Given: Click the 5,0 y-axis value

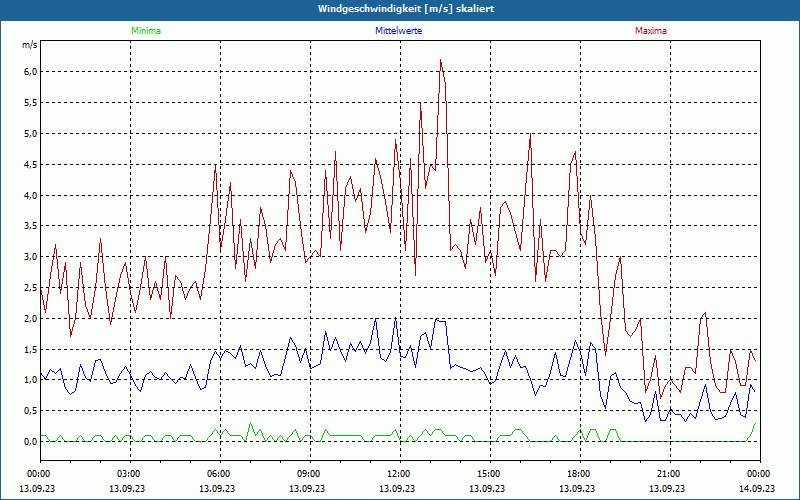Looking at the screenshot, I should 31,134.
